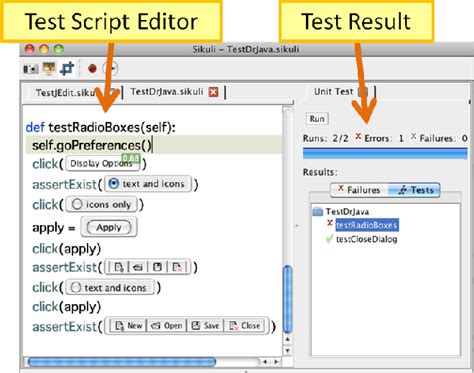474x373 pixels.
Task: Click the first 'click(apply)' code line
Action: pyautogui.click(x=67, y=249)
